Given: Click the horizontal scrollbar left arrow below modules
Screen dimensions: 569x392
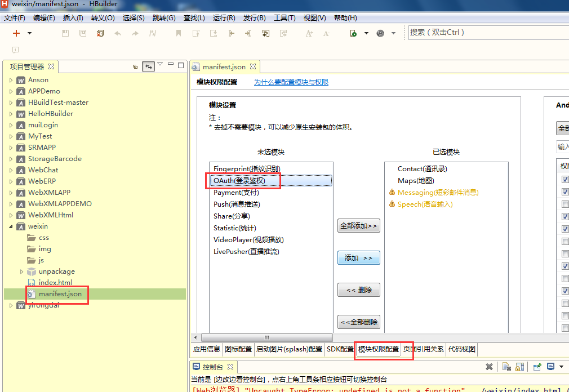Looking at the screenshot, I should click(x=195, y=337).
